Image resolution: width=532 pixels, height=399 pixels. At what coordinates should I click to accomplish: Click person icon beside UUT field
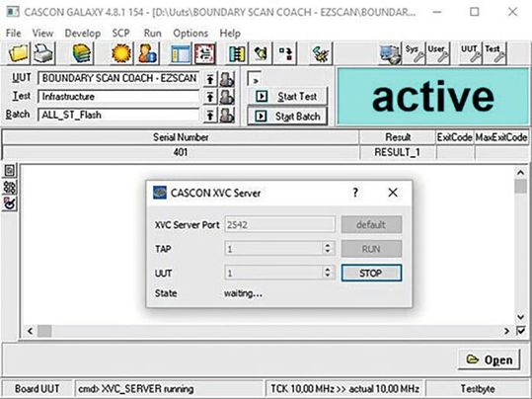227,79
